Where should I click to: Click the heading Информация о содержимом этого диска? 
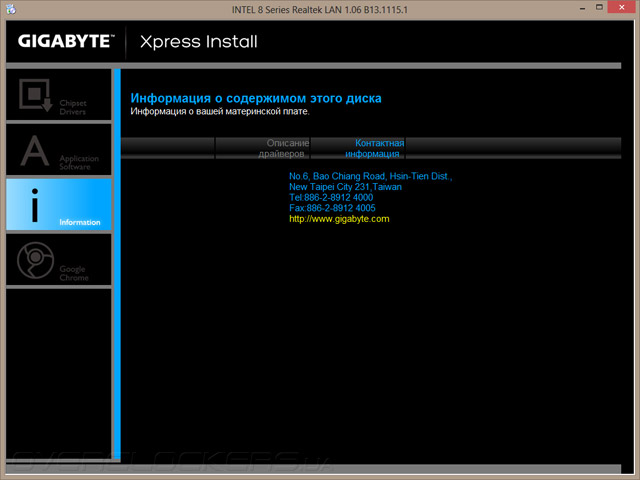point(256,98)
